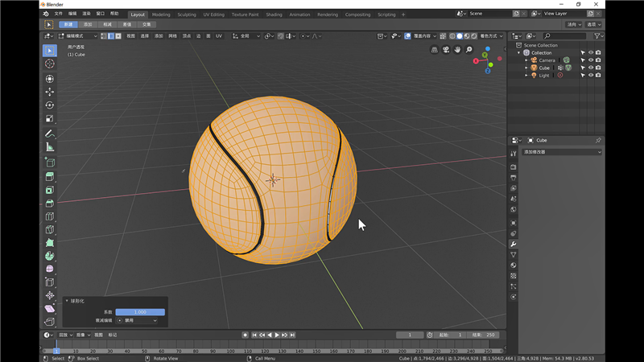
Task: Jump to the end frame button
Action: coord(292,335)
